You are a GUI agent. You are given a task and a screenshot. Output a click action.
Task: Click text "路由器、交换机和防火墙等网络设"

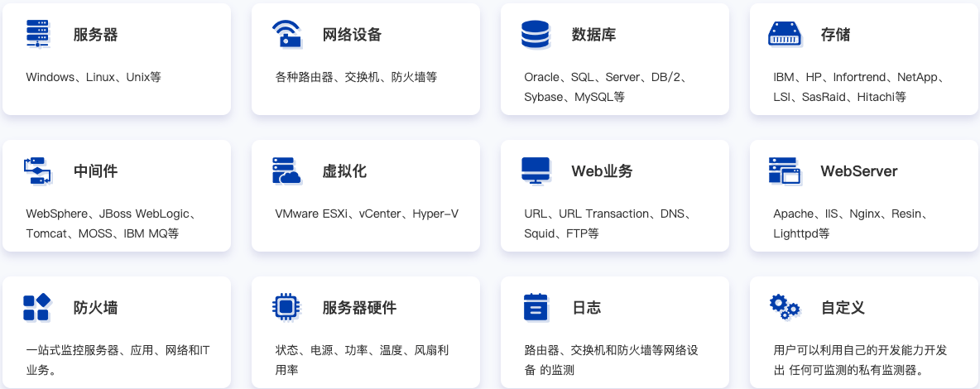tap(611, 350)
